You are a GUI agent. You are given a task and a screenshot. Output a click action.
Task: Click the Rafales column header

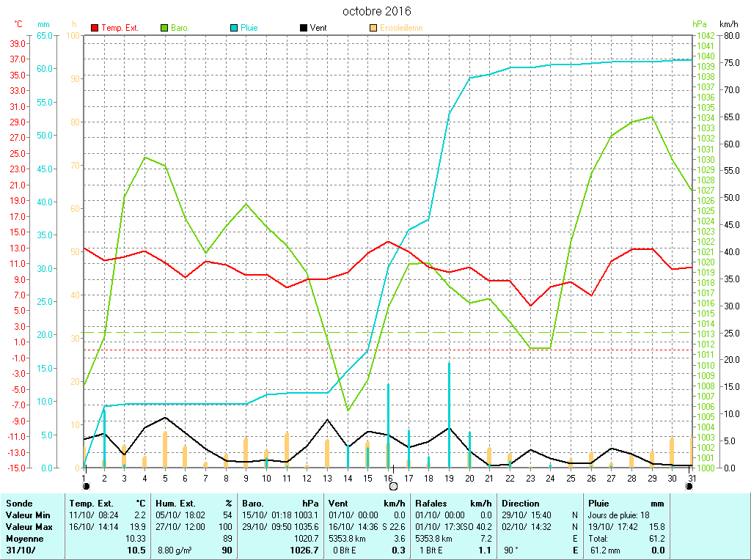pos(432,504)
